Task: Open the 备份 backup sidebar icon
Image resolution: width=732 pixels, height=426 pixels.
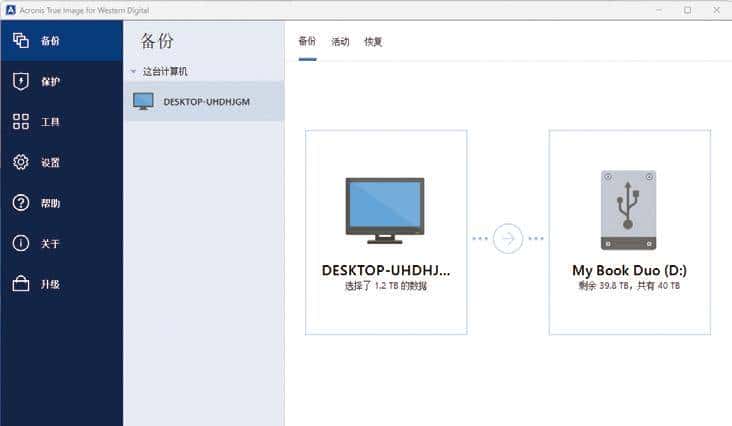Action: (x=21, y=41)
